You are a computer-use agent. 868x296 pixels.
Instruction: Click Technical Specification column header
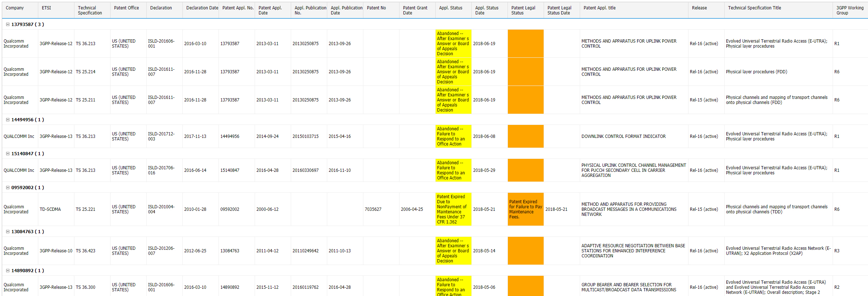[92, 10]
